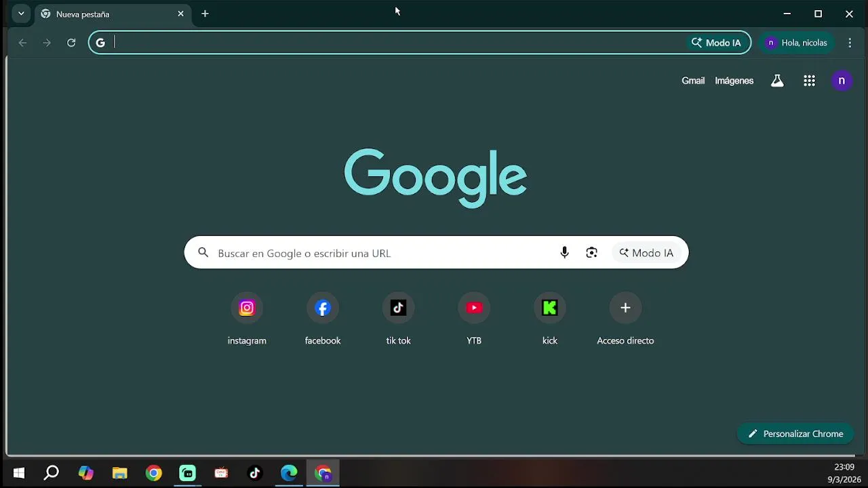Open Google Chrome from the taskbar
The height and width of the screenshot is (488, 868).
(x=154, y=473)
